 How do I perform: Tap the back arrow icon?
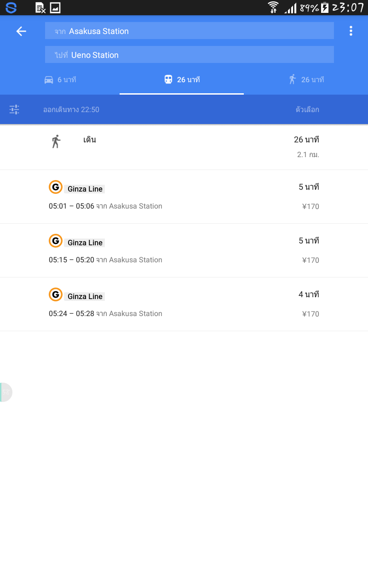tap(21, 31)
